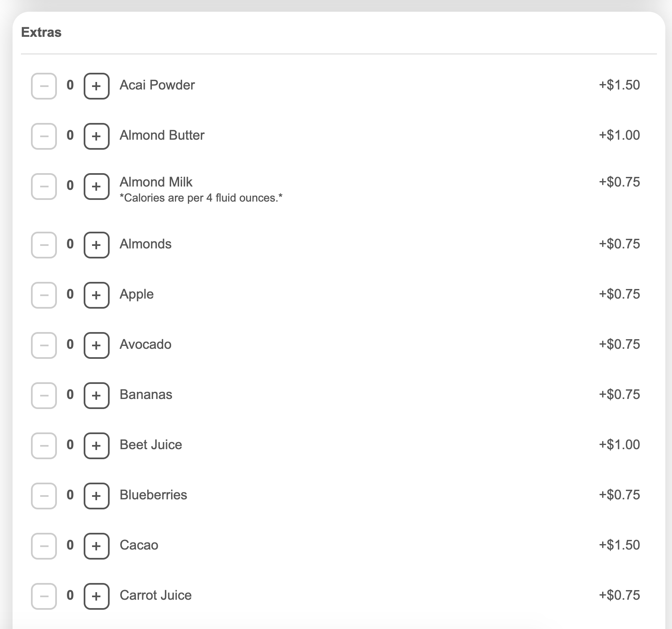The width and height of the screenshot is (672, 629).
Task: Add Bananas using the plus button
Action: pyautogui.click(x=97, y=396)
